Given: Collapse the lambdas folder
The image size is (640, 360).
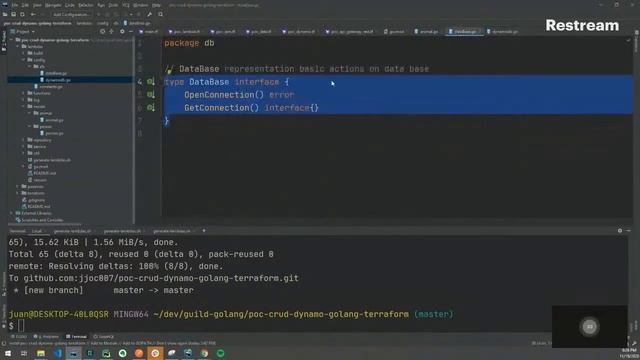Looking at the screenshot, I should click(x=18, y=47).
